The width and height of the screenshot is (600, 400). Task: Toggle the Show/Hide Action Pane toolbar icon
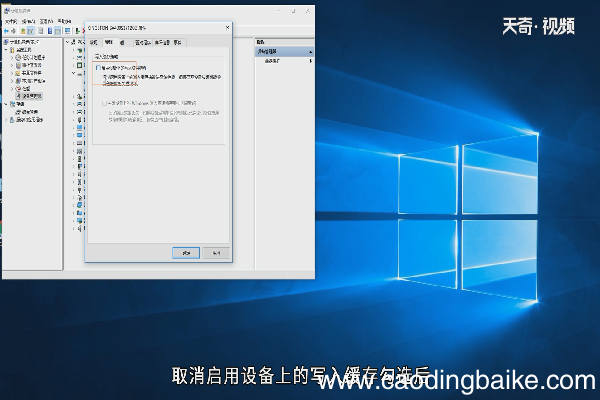[x=58, y=31]
